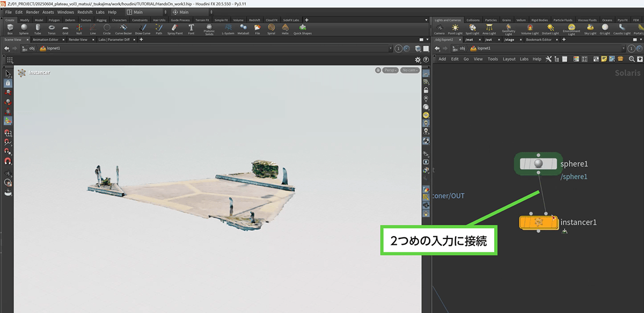The image size is (644, 313).
Task: Toggle the pause render button in viewport toolbar
Action: click(426, 161)
